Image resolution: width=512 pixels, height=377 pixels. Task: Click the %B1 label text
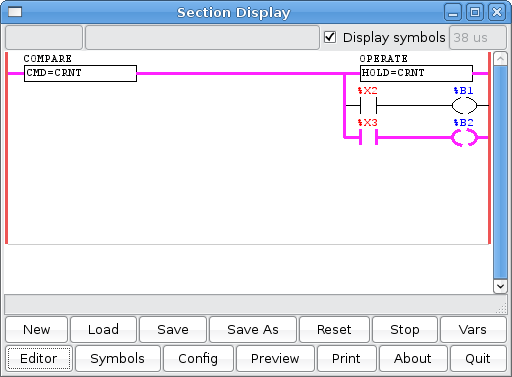pos(463,90)
